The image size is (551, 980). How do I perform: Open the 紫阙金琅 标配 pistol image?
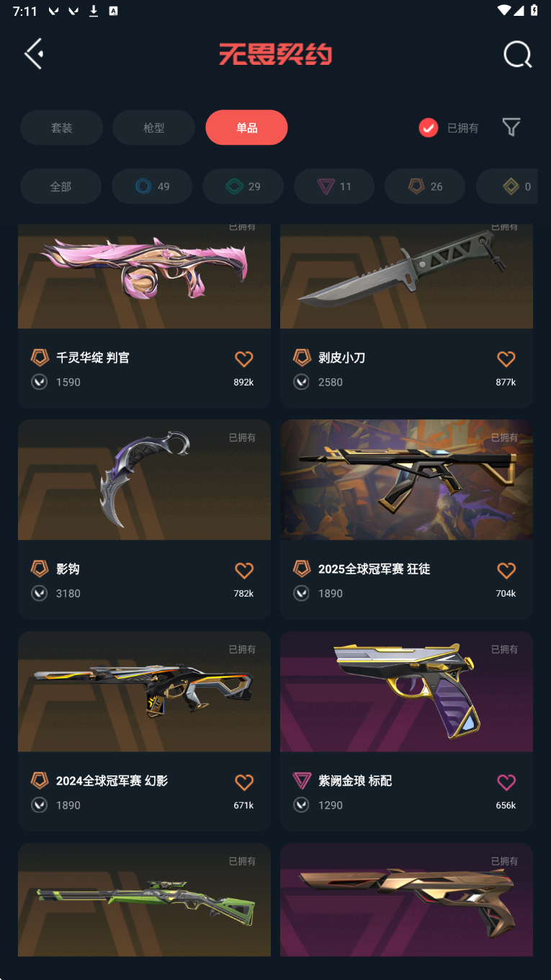coord(406,692)
